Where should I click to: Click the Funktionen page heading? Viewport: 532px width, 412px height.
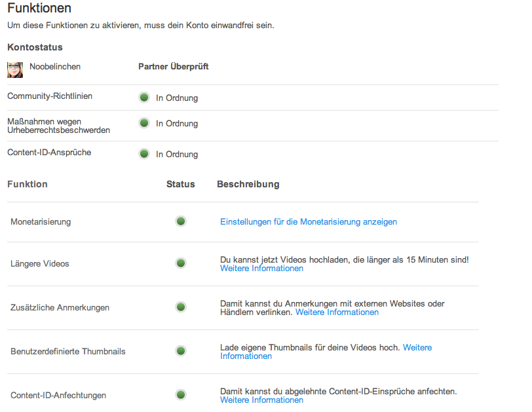39,9
